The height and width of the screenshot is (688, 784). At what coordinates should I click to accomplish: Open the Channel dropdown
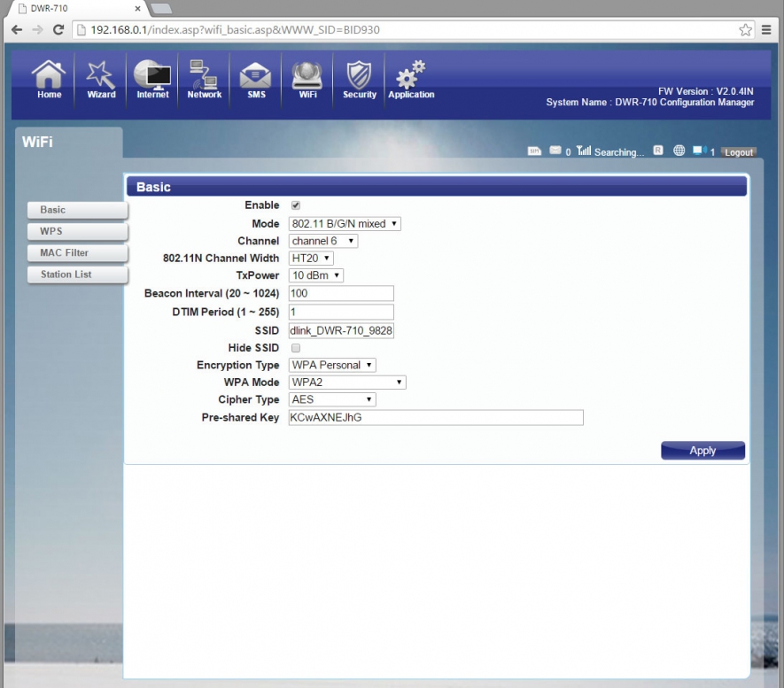pyautogui.click(x=323, y=241)
